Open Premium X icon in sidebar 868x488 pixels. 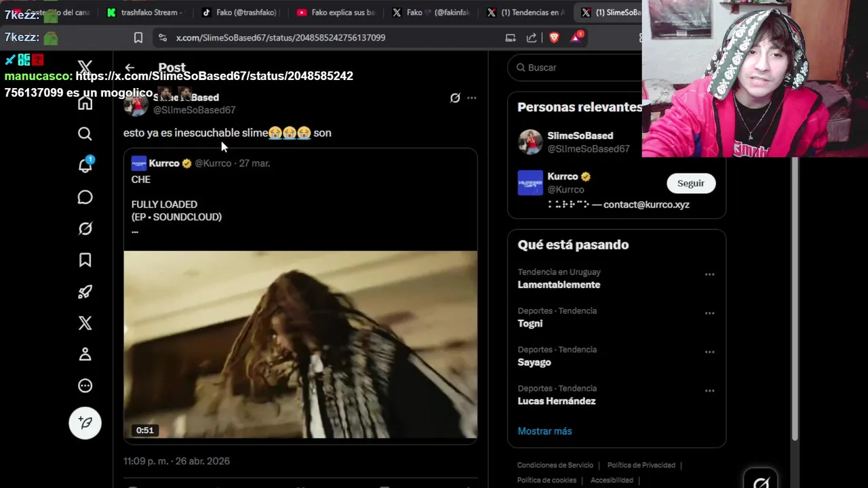pyautogui.click(x=85, y=323)
